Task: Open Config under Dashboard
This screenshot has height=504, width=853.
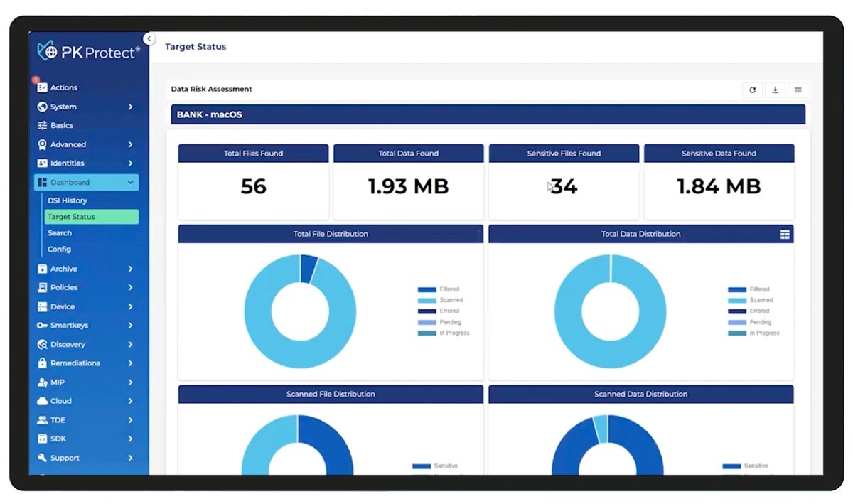Action: [59, 250]
